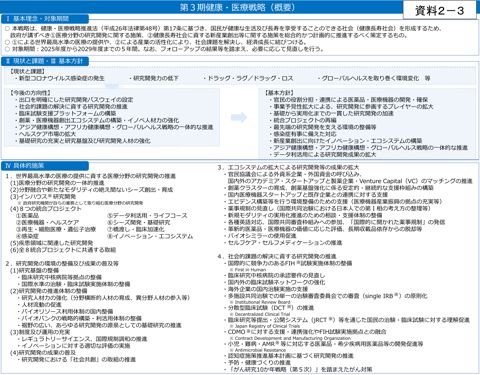Image resolution: width=480 pixels, height=375 pixels.
Task: Click the line containing "Venture Capital(VC)"
Action: [x=350, y=181]
